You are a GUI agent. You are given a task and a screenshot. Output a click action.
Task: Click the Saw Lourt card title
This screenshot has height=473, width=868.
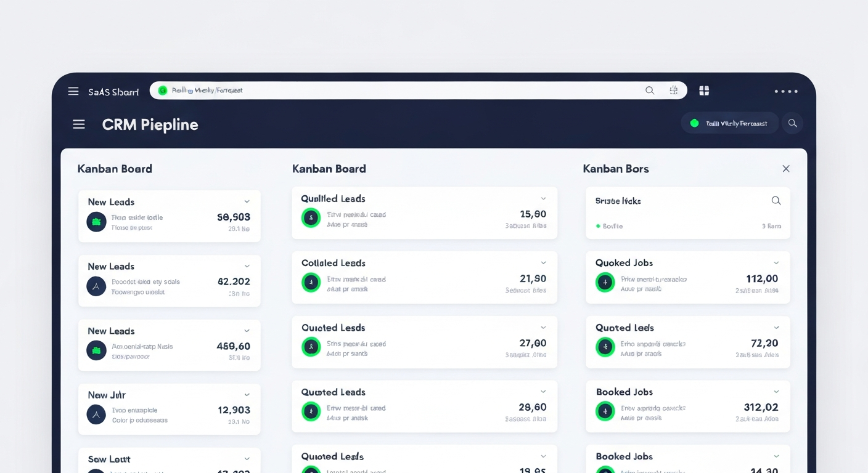click(109, 459)
